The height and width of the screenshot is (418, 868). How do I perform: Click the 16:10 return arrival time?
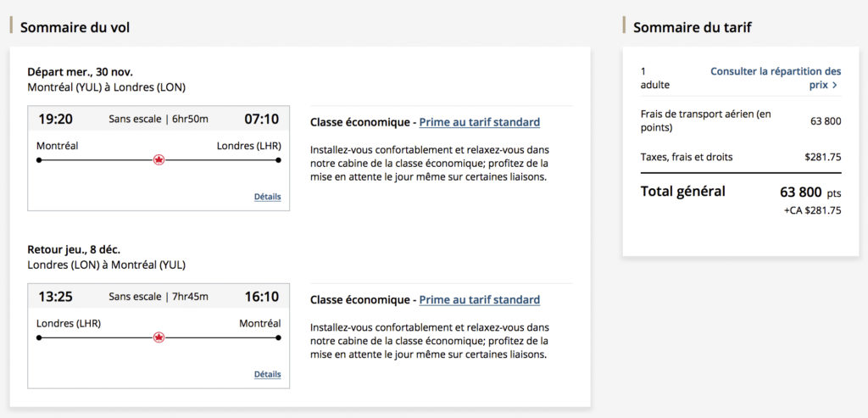point(261,297)
